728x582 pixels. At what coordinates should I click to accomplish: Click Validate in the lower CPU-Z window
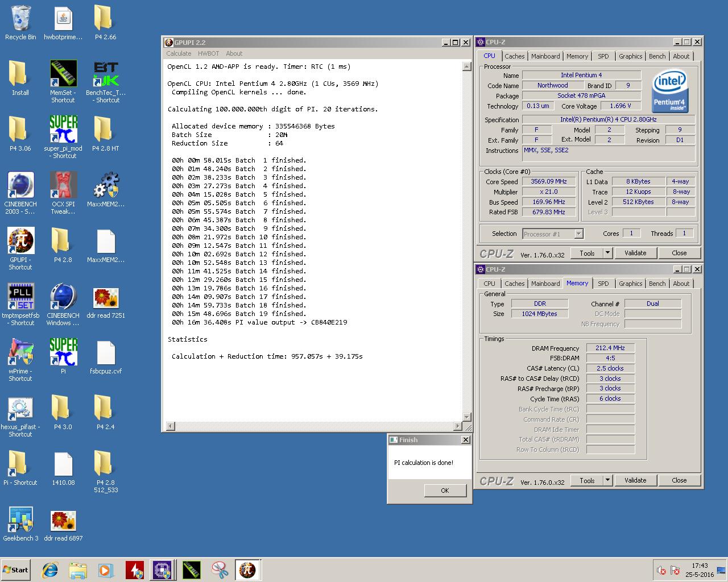(635, 480)
